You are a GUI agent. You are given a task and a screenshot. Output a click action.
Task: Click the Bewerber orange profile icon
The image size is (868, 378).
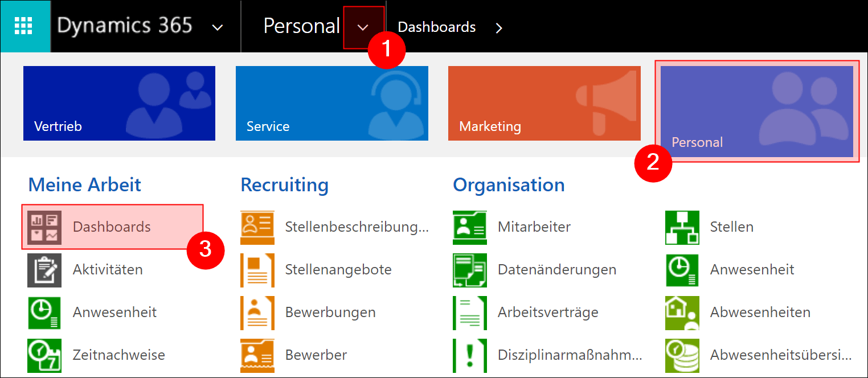[x=257, y=355]
